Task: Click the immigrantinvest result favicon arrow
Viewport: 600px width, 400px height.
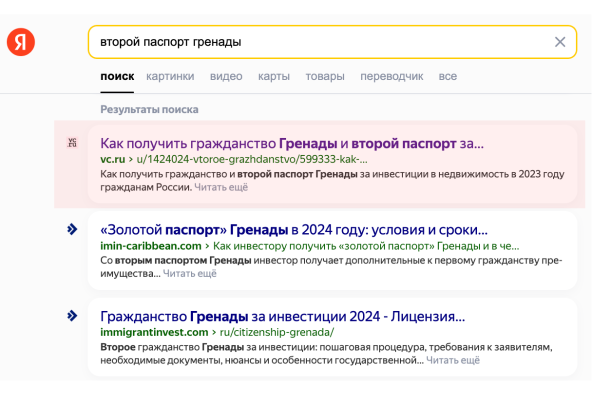Action: click(72, 316)
